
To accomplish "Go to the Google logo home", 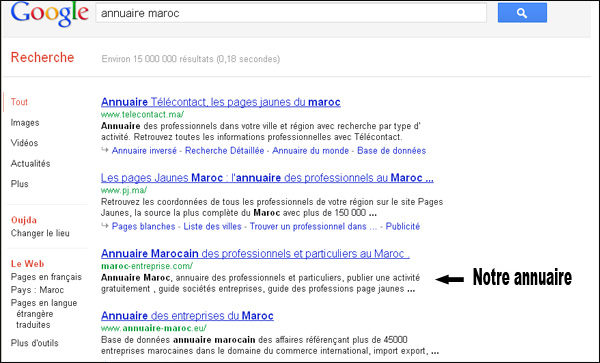I will [50, 14].
